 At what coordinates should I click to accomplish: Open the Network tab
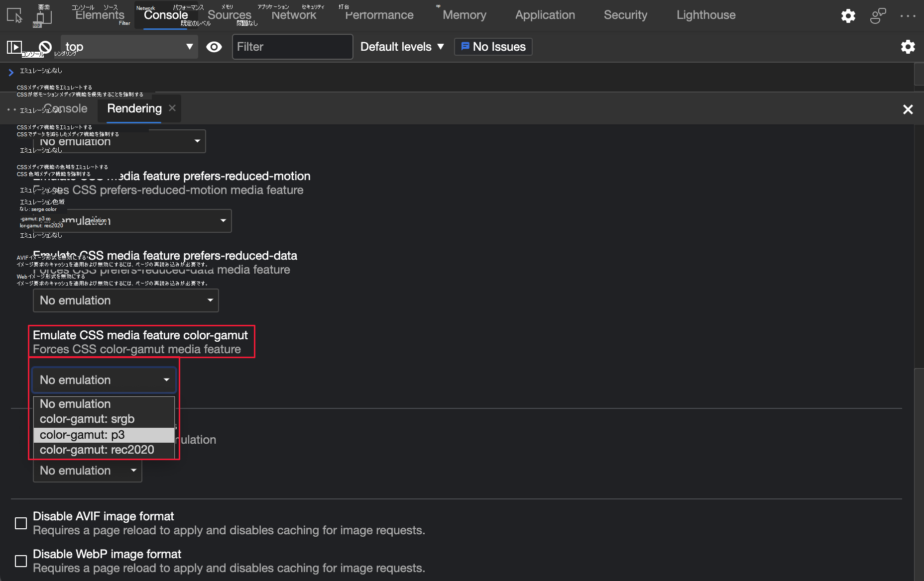pos(294,15)
